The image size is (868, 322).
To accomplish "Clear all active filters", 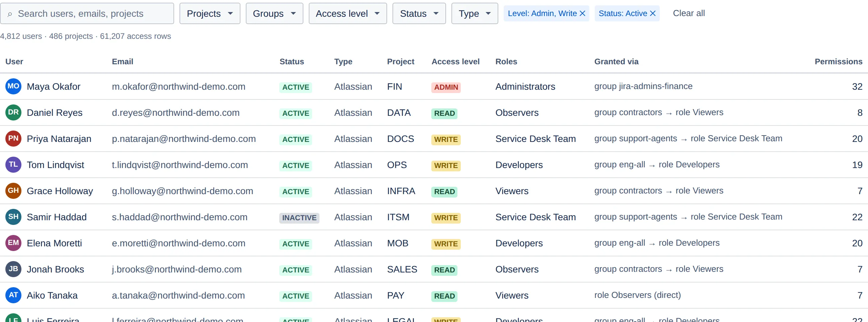I will click(x=689, y=13).
